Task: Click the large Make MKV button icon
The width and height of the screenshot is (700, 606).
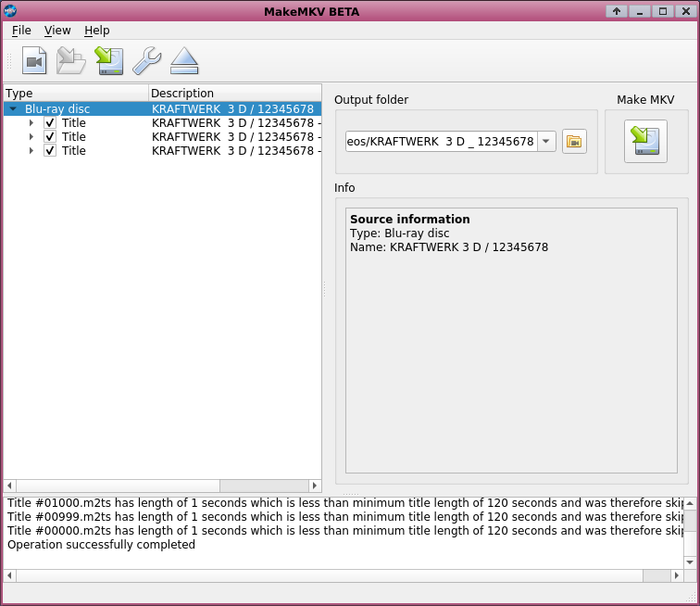Action: [x=645, y=142]
